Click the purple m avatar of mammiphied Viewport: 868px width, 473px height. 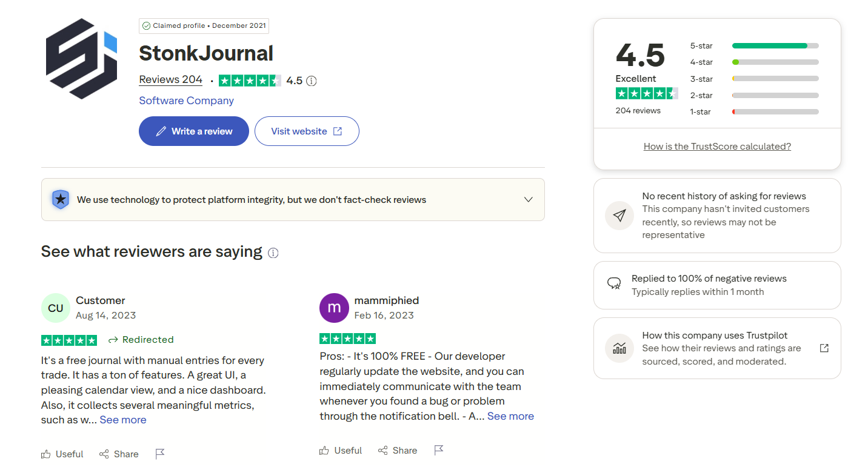click(x=334, y=308)
